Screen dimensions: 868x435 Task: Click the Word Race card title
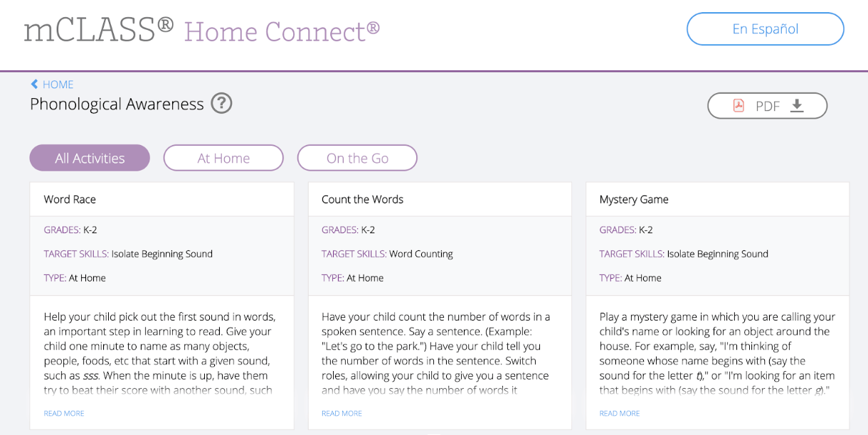[70, 199]
